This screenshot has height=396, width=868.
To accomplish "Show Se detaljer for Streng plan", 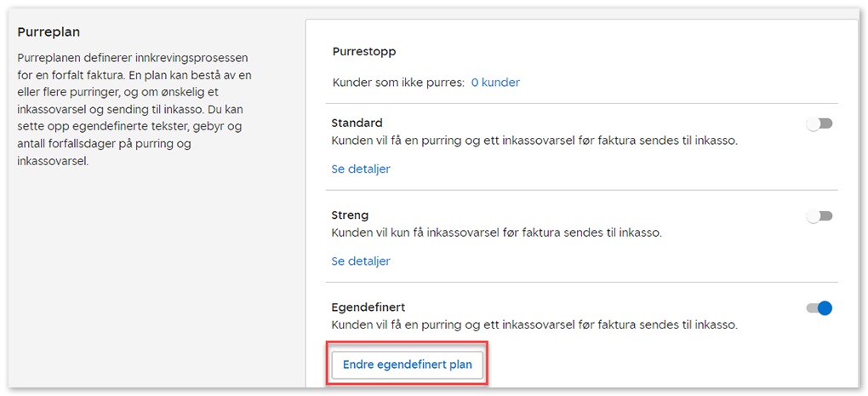I will [361, 261].
